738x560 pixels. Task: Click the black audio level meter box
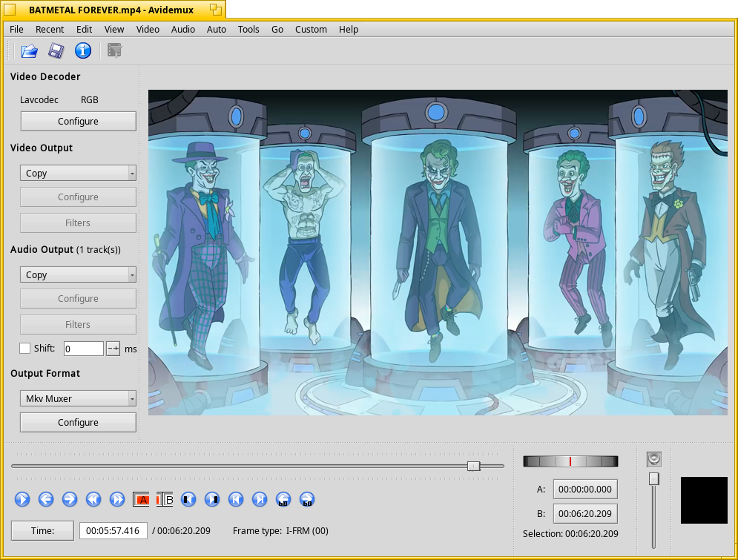pos(704,500)
